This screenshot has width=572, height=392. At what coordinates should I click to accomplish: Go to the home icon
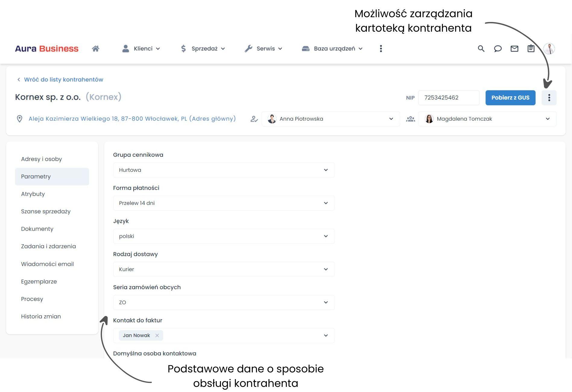96,49
